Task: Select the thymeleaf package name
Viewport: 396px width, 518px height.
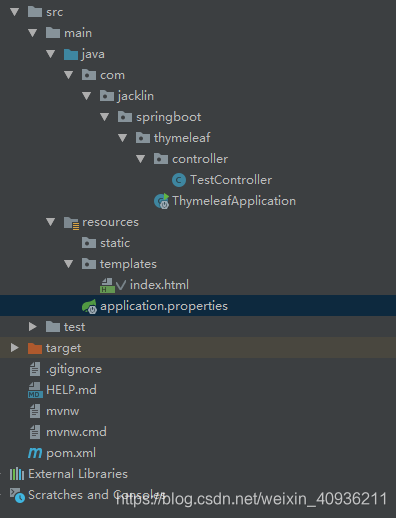Action: [182, 138]
